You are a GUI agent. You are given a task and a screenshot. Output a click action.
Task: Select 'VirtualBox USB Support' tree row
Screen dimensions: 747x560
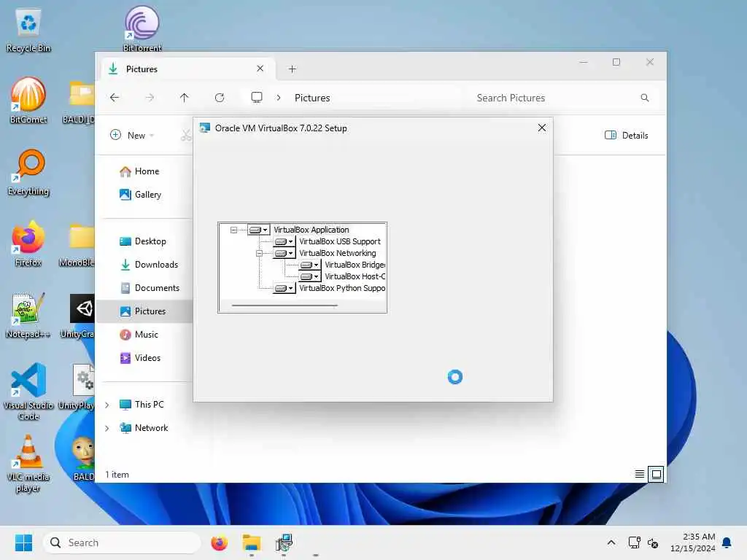[x=340, y=241]
